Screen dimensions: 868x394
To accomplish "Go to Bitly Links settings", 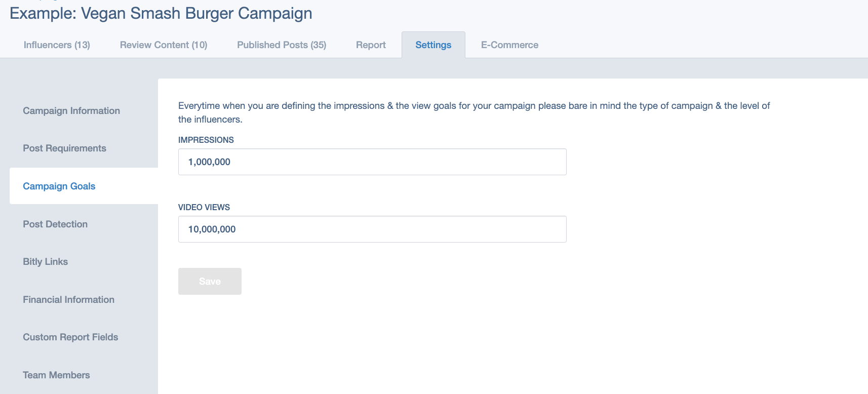I will [x=45, y=262].
